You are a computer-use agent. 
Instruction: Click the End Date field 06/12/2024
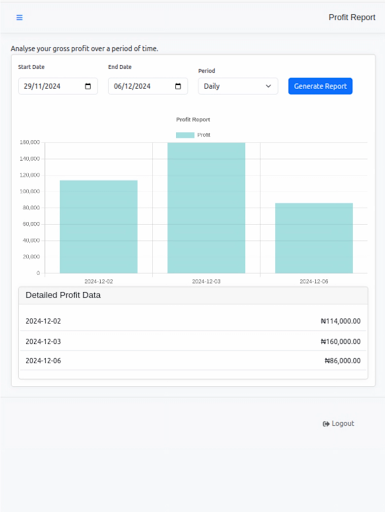pyautogui.click(x=148, y=86)
